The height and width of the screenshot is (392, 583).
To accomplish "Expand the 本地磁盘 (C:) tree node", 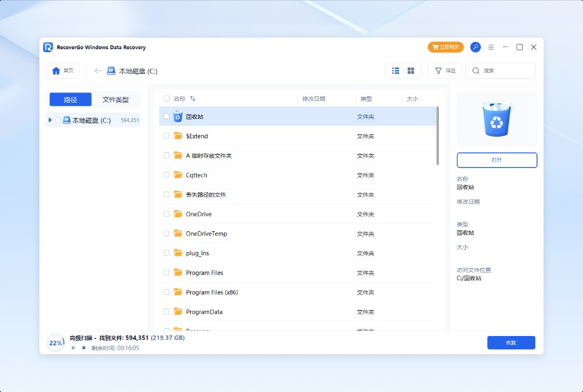I will (x=49, y=120).
